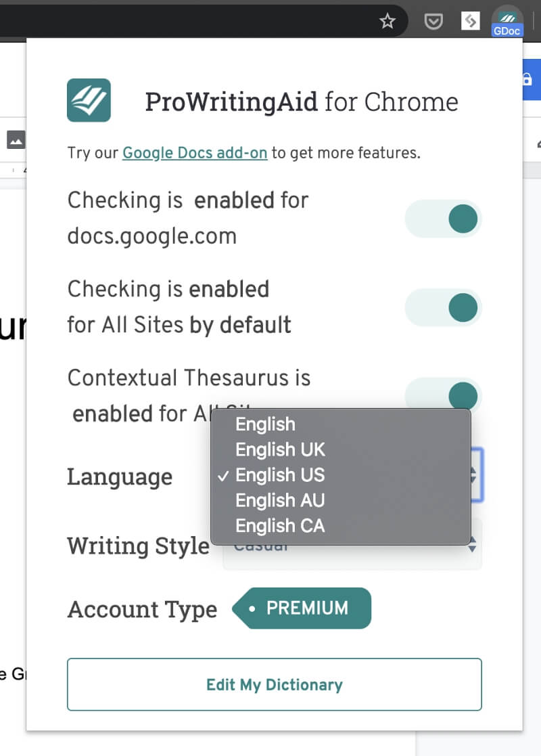541x756 pixels.
Task: Click the Edit My Dictionary button
Action: click(274, 684)
